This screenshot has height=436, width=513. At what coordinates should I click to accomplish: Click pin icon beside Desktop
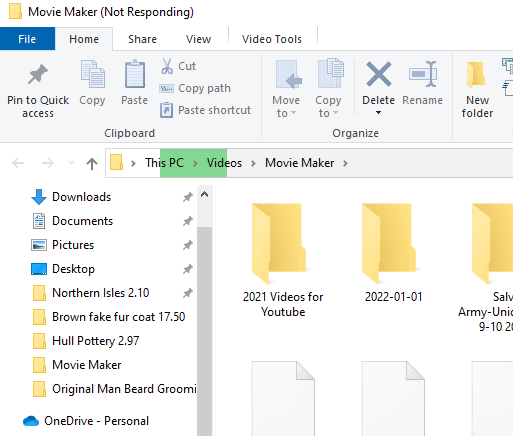pyautogui.click(x=188, y=269)
